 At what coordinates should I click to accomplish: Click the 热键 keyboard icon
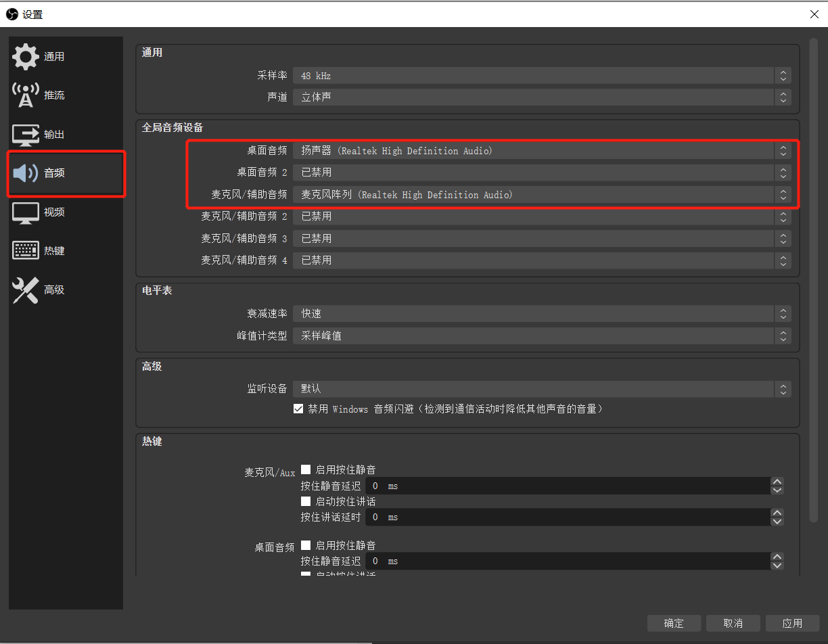tap(26, 250)
